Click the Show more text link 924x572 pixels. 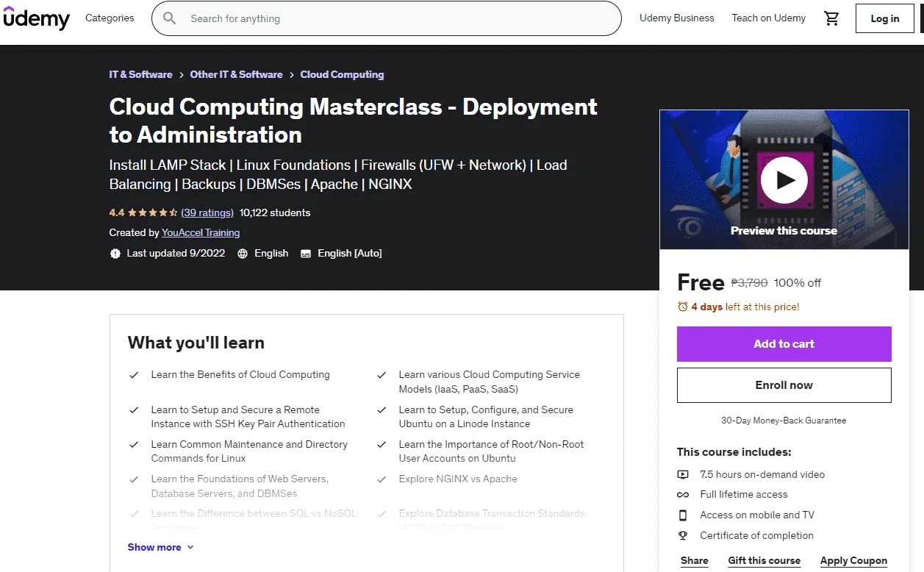click(x=154, y=547)
